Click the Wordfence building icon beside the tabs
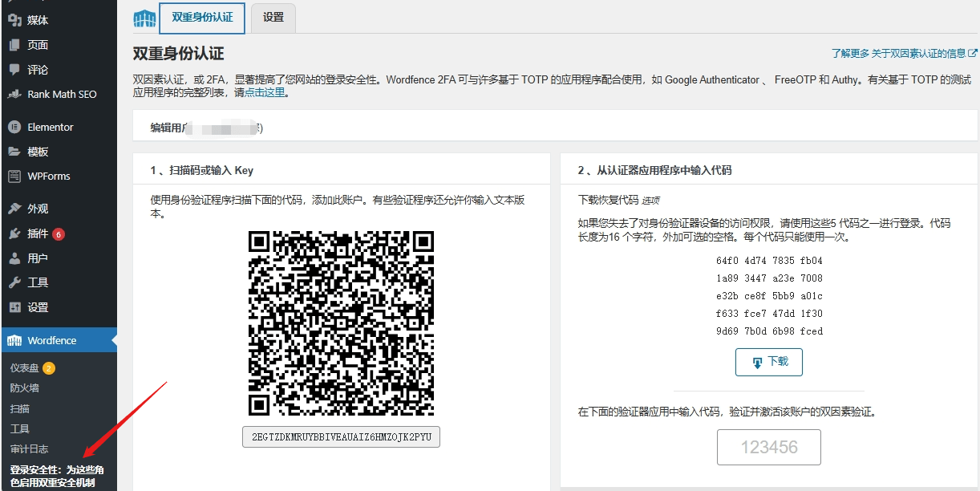 click(144, 18)
